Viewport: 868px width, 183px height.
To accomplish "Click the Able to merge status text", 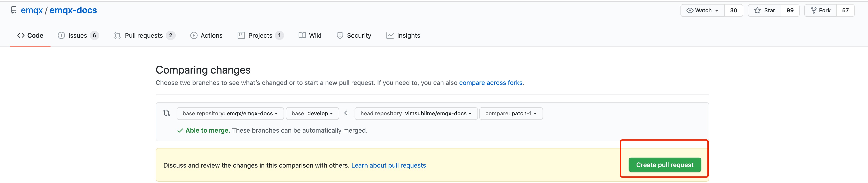I will point(208,131).
